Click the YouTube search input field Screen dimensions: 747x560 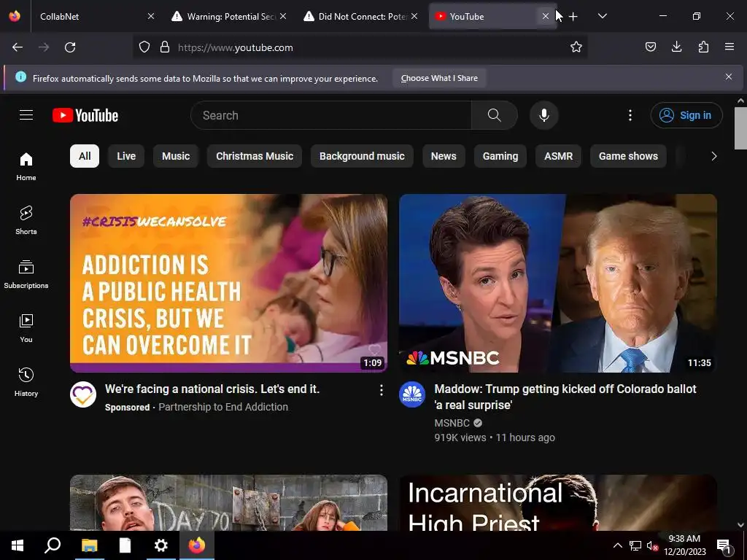pyautogui.click(x=331, y=115)
